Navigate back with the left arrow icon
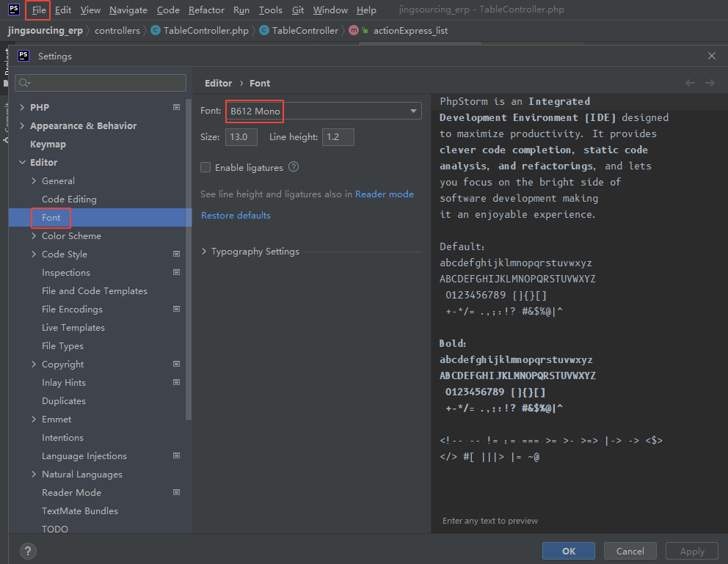 point(690,83)
